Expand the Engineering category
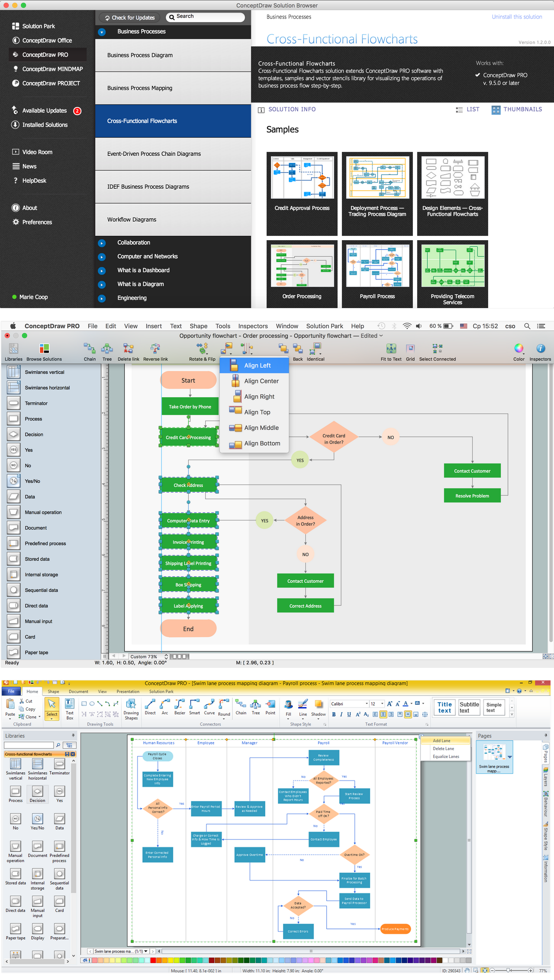 (x=102, y=299)
